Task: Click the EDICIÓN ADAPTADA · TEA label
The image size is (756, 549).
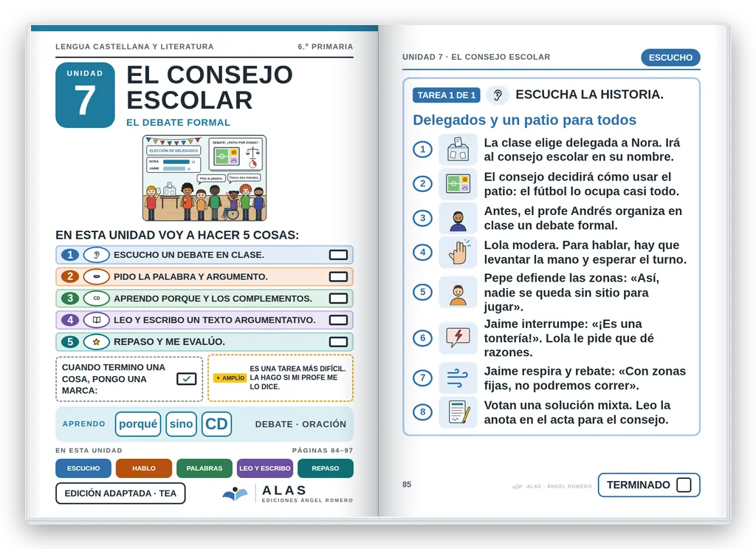Action: tap(120, 494)
